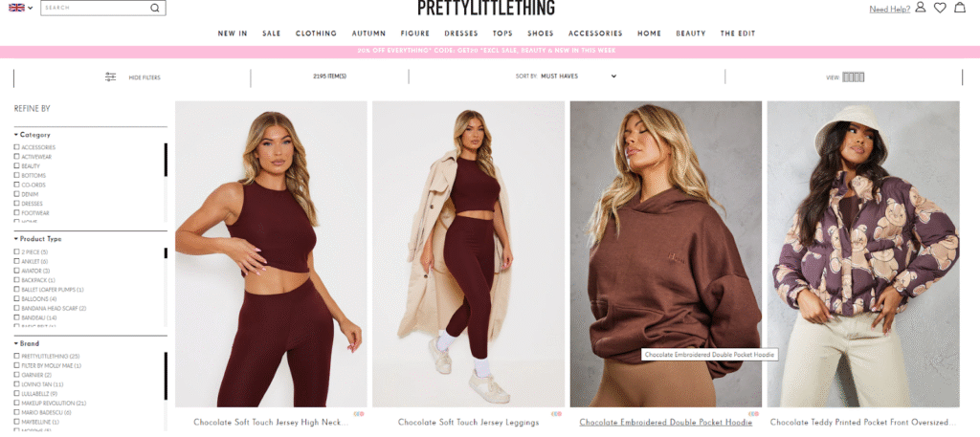Click the search magnifier icon
980x437 pixels.
(155, 8)
